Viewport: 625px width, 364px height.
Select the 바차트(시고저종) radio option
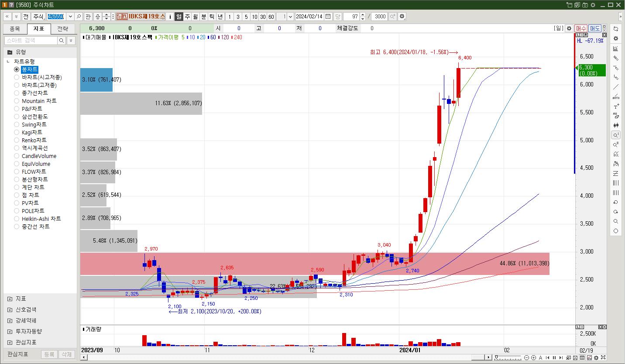(x=17, y=77)
